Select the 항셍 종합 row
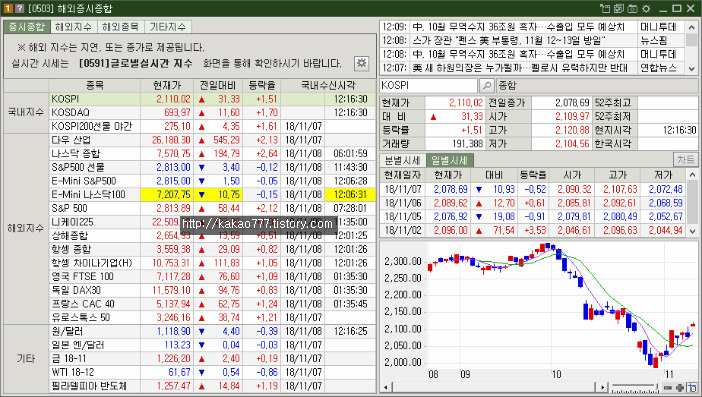 click(213, 249)
